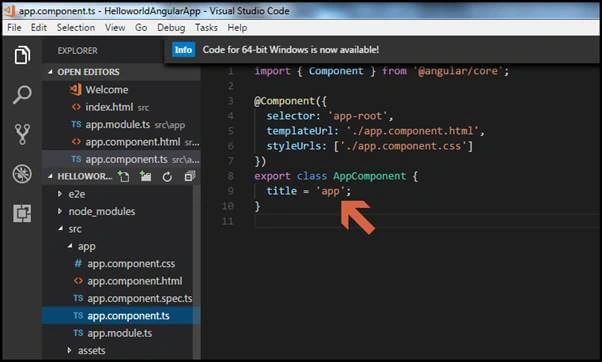Expand the e2e folder

60,194
